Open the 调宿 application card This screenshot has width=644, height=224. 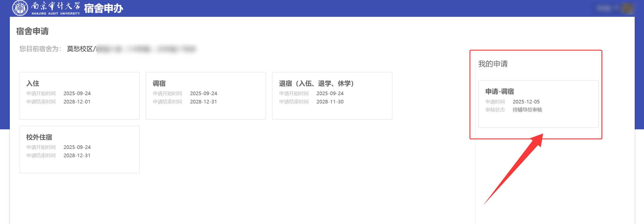point(206,95)
